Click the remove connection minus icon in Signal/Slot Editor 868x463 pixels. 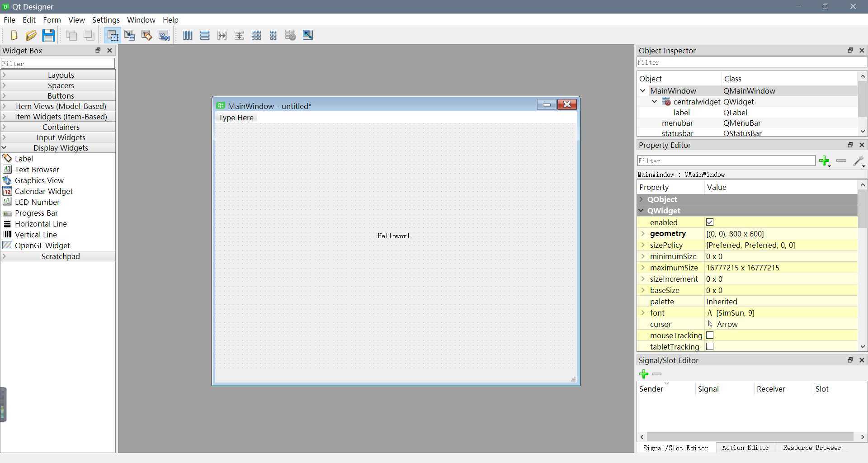click(x=657, y=374)
